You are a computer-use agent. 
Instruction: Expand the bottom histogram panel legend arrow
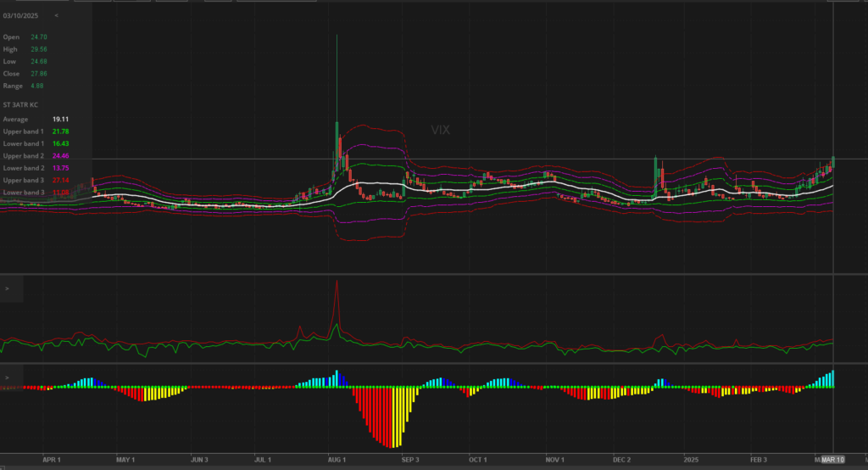point(7,378)
